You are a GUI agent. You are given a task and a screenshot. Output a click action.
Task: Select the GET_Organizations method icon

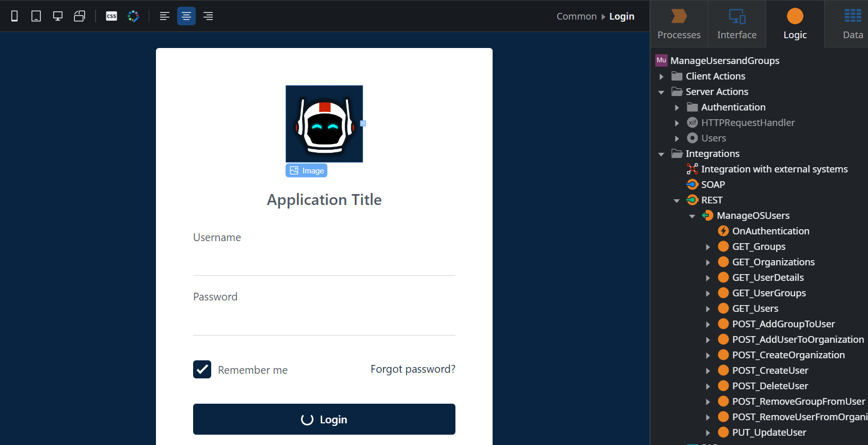(723, 262)
